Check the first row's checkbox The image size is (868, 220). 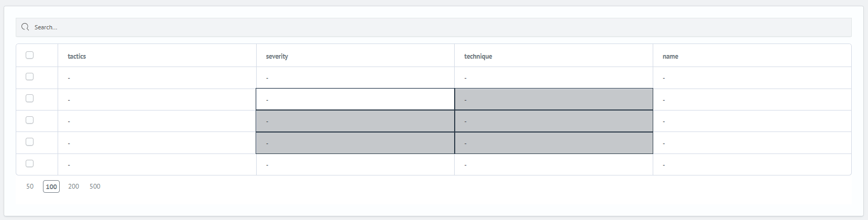point(30,76)
